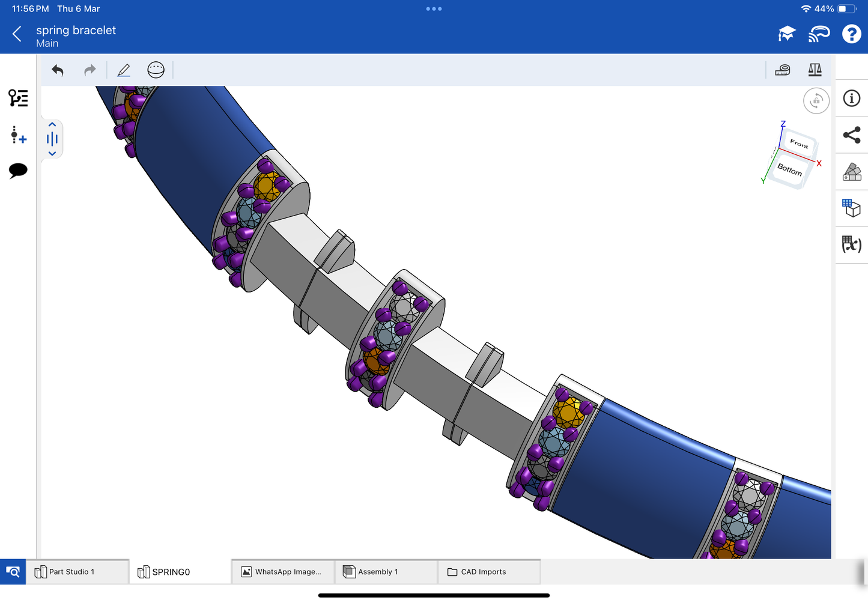Image resolution: width=868 pixels, height=603 pixels.
Task: Open the help question mark
Action: pyautogui.click(x=851, y=34)
